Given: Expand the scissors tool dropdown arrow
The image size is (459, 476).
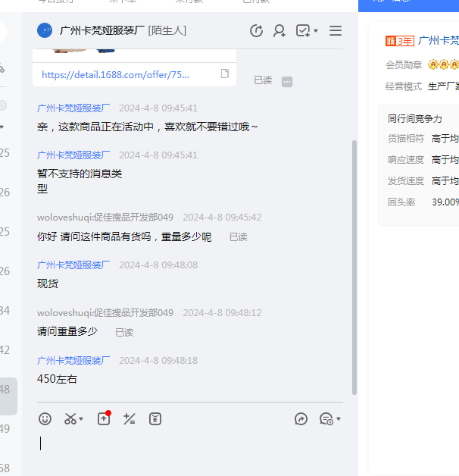Looking at the screenshot, I should tap(82, 419).
